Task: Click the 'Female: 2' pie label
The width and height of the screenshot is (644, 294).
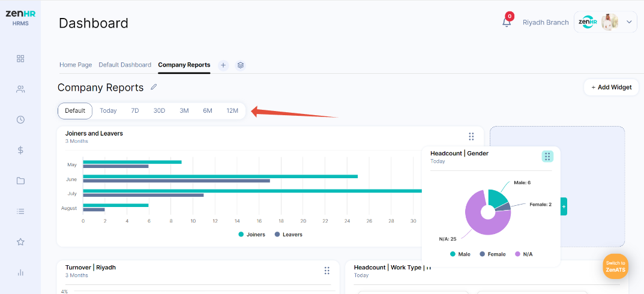Action: pyautogui.click(x=541, y=204)
